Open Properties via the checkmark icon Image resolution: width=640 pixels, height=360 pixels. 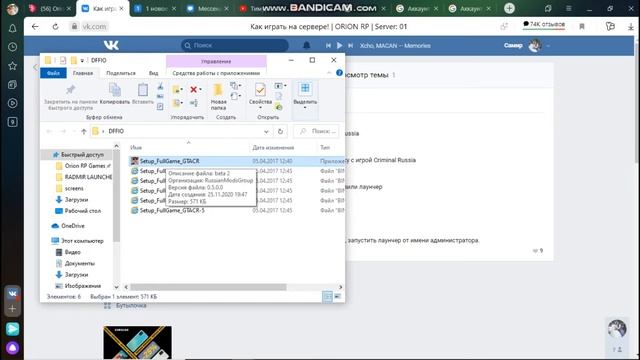pyautogui.click(x=260, y=89)
